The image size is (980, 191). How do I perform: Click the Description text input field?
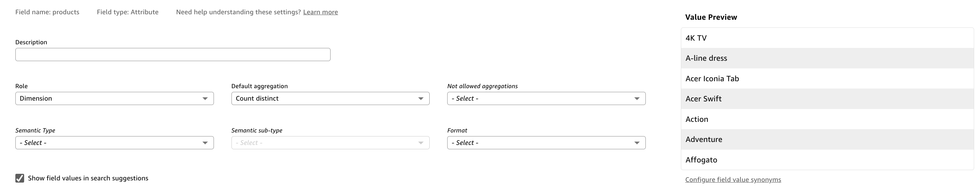coord(173,55)
